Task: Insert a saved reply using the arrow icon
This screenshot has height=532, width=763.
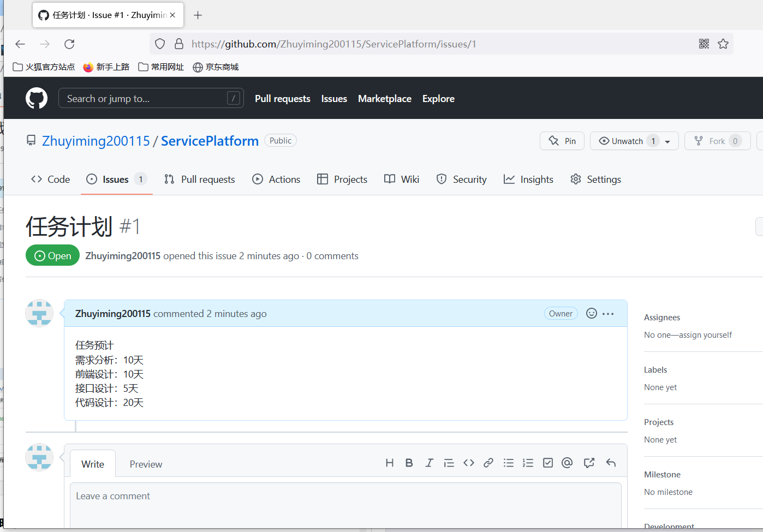Action: click(611, 463)
